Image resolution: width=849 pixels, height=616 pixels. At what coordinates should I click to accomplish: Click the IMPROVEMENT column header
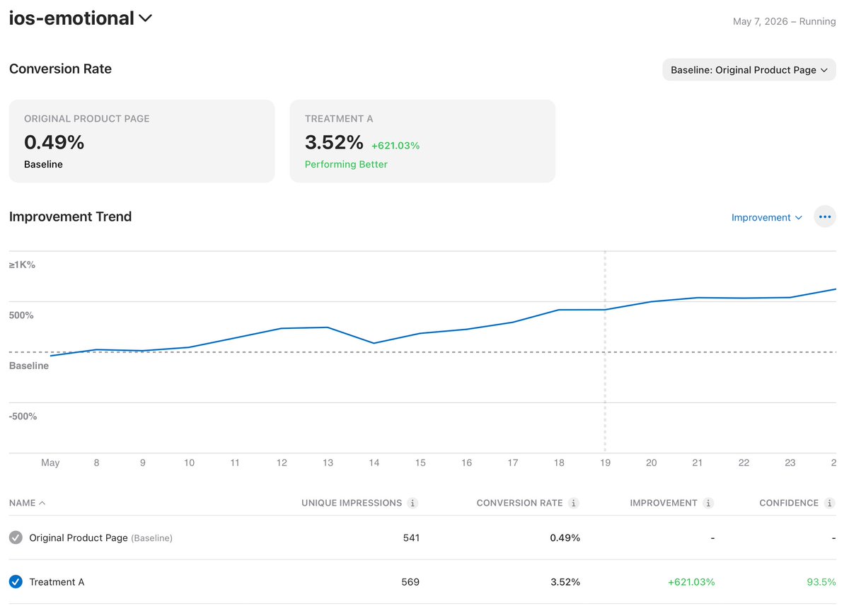664,503
